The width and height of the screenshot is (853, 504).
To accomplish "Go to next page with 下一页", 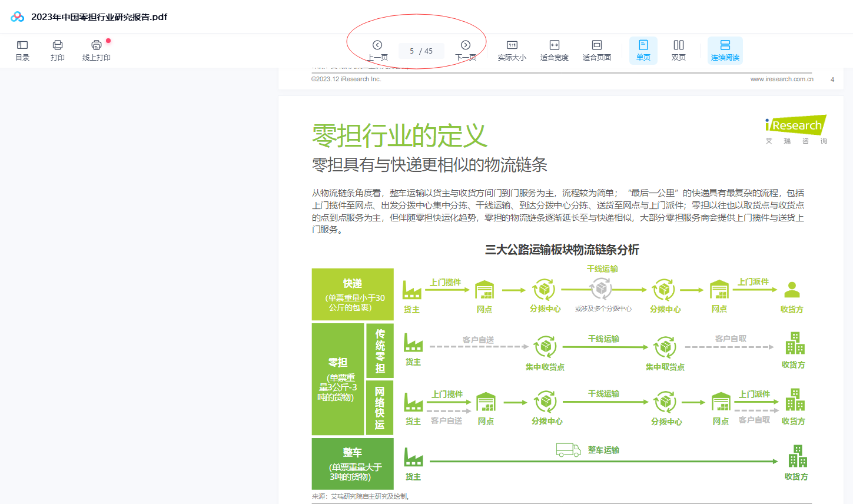I will tap(465, 50).
